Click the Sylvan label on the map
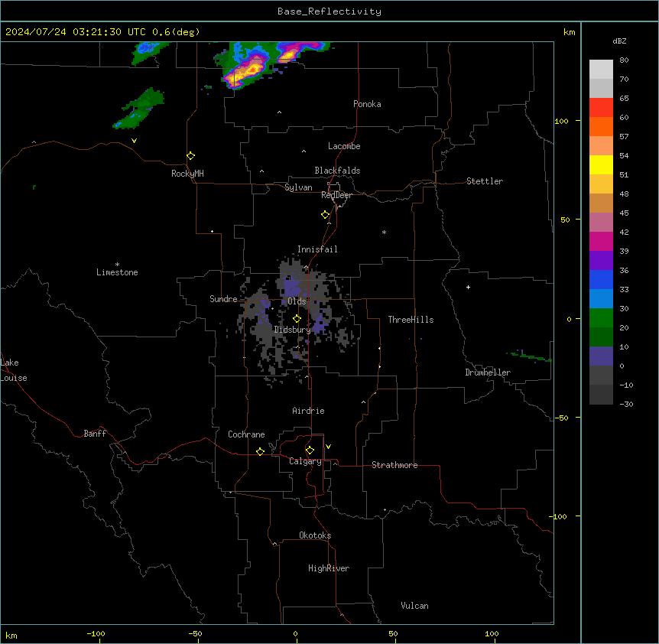This screenshot has height=644, width=659. pyautogui.click(x=298, y=187)
